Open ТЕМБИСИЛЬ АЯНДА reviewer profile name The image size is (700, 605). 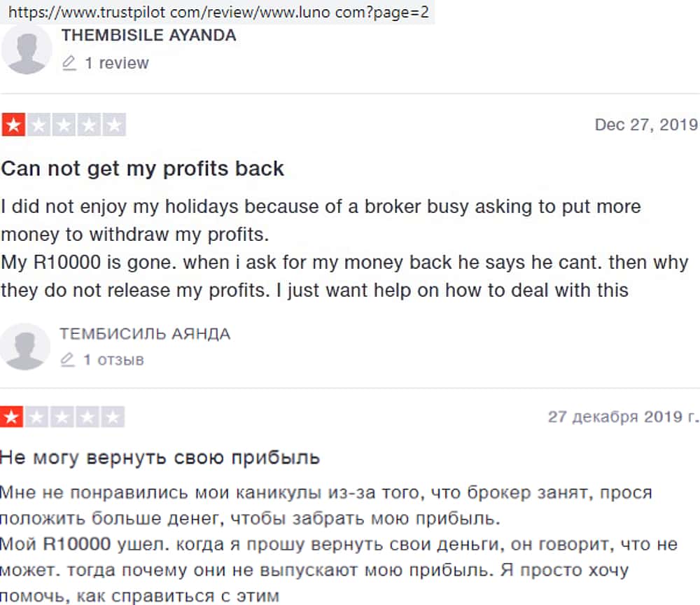click(145, 334)
